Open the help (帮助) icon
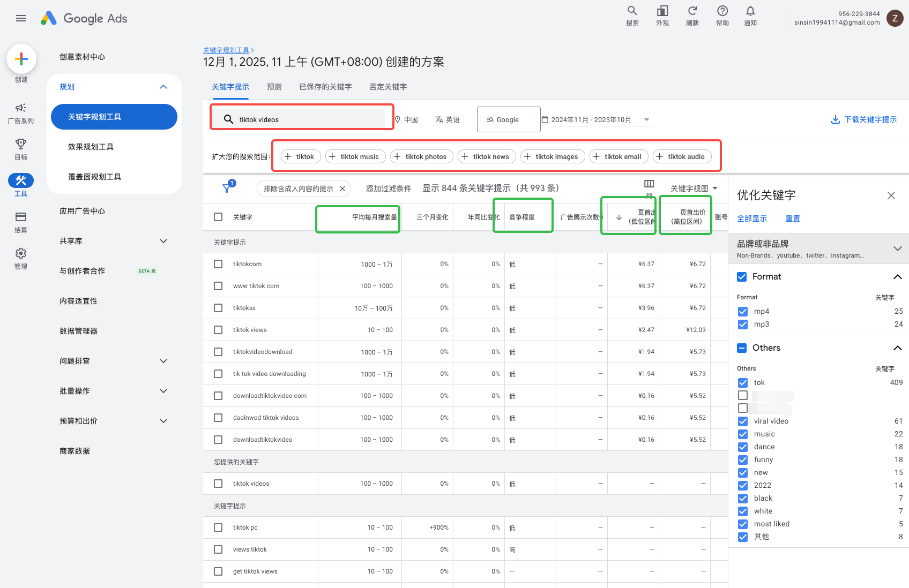The image size is (909, 588). [x=722, y=16]
